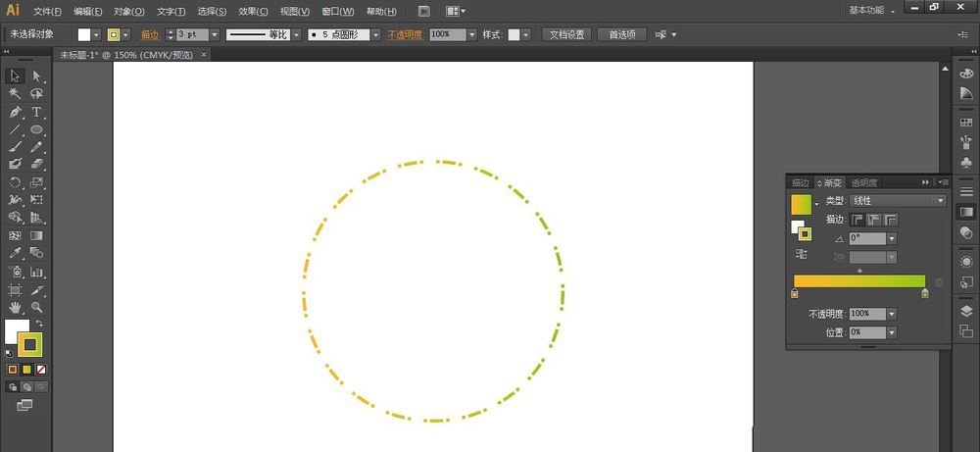
Task: Toggle first stroke gradient mode button (描边)
Action: (857, 220)
